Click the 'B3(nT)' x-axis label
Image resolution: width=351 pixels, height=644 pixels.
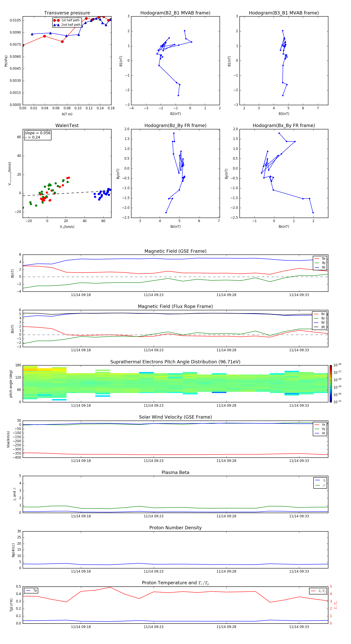[x=284, y=114]
